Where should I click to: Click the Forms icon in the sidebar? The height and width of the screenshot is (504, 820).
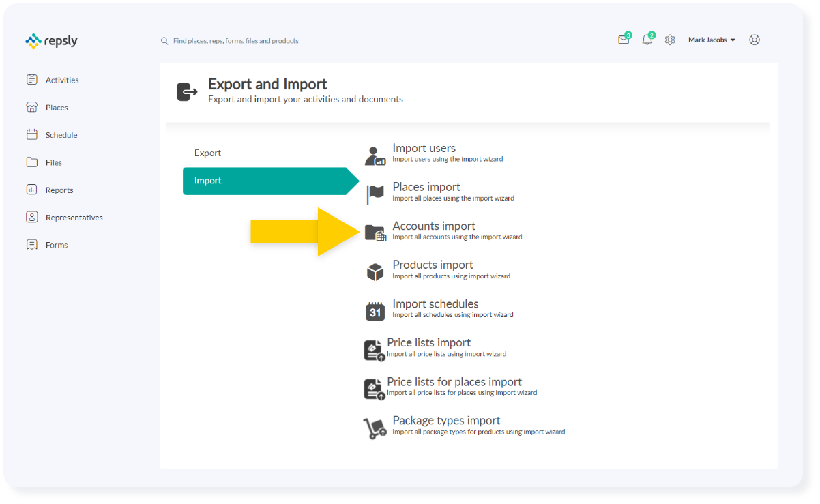point(32,244)
